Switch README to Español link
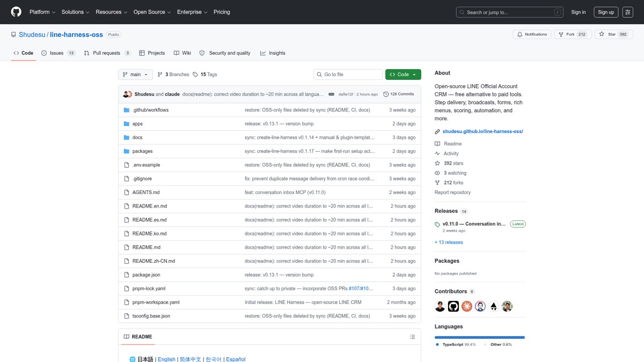 coord(236,359)
